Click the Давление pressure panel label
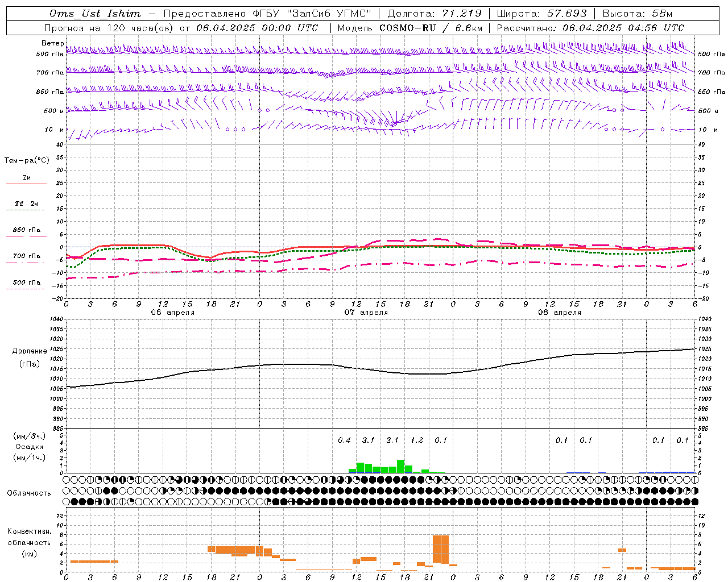Image resolution: width=728 pixels, height=582 pixels. [x=30, y=351]
